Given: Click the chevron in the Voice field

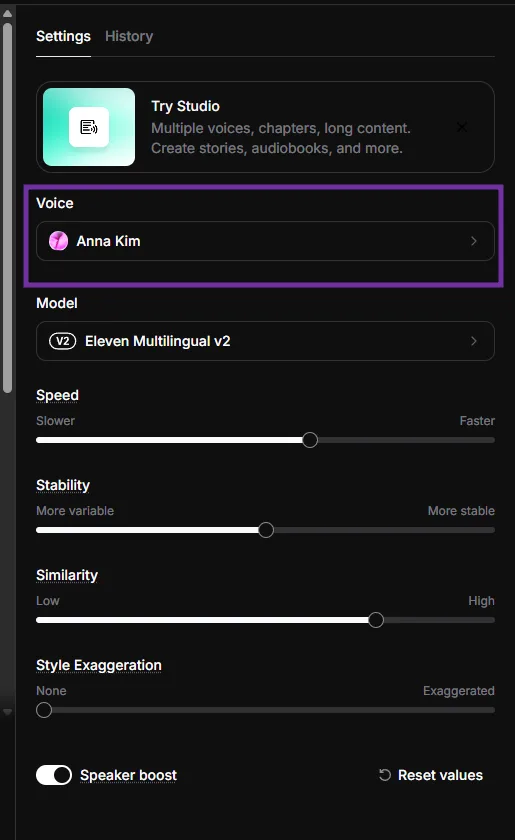Looking at the screenshot, I should click(x=474, y=241).
